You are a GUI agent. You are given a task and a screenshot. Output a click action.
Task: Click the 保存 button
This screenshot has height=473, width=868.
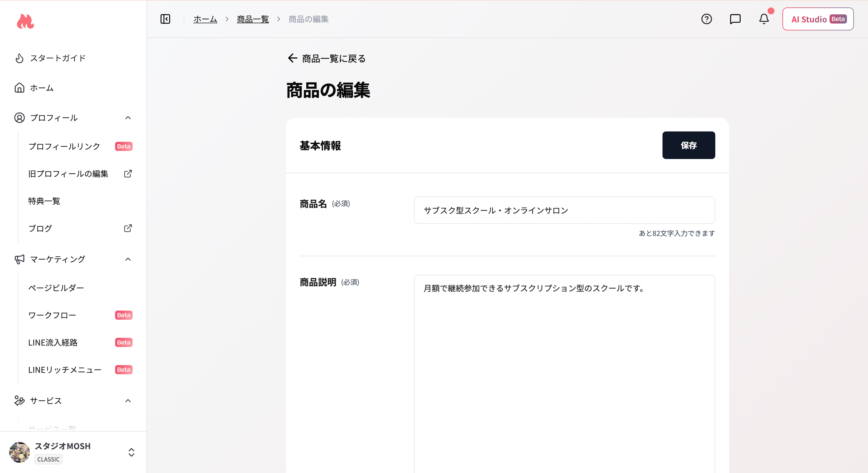pos(688,145)
